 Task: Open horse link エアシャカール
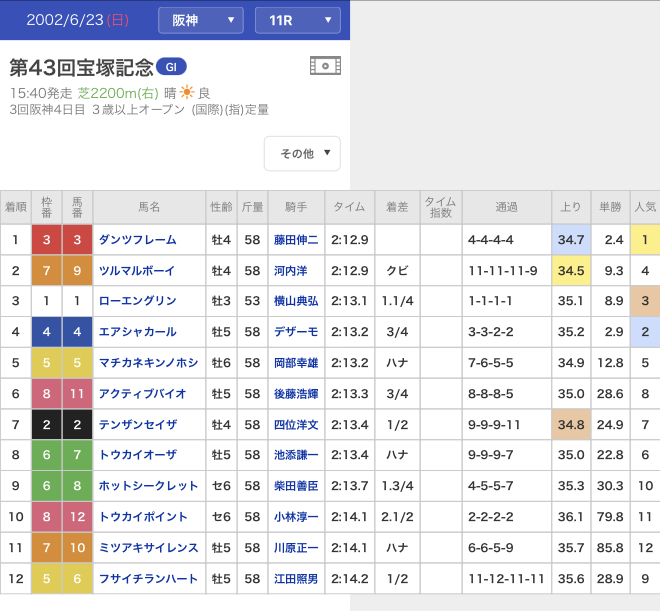click(137, 332)
